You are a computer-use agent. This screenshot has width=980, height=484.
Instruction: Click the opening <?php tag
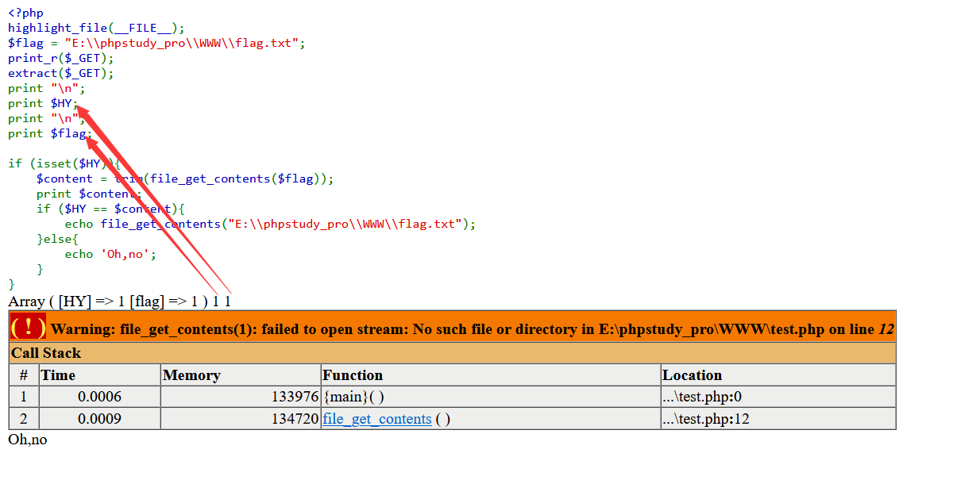pyautogui.click(x=25, y=13)
